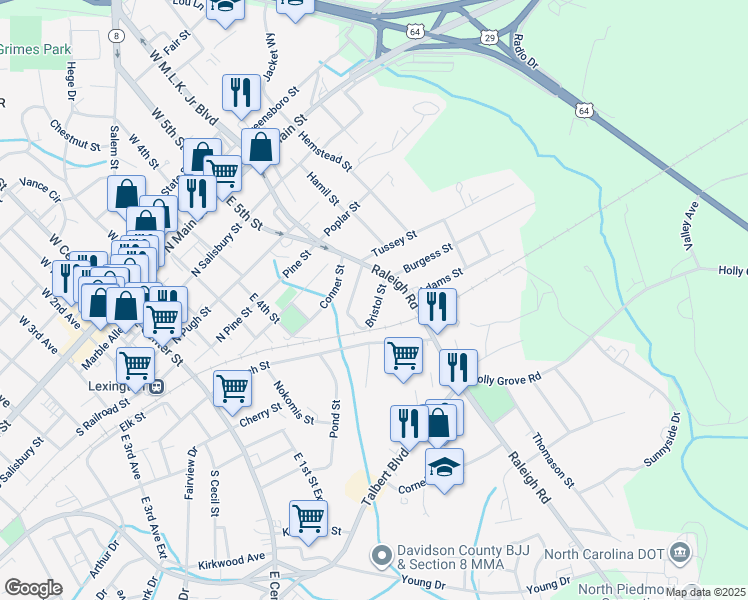Click the Thomason St street label
The image size is (748, 600).
(553, 460)
